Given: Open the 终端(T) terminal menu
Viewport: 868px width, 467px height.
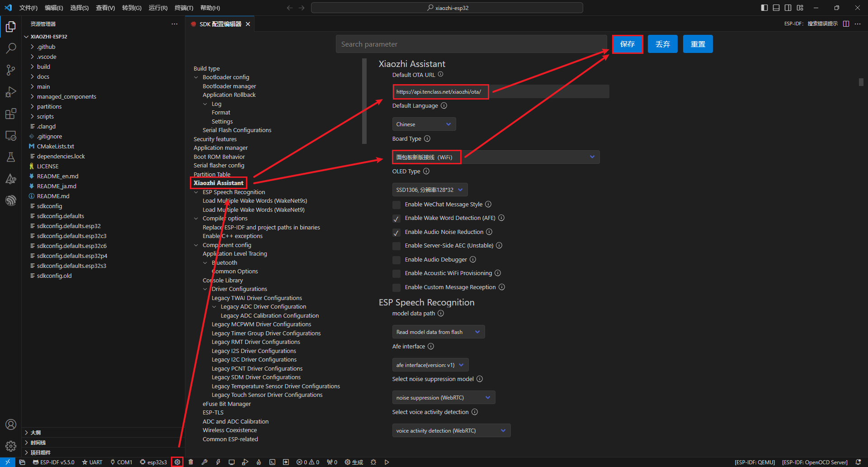Looking at the screenshot, I should [x=184, y=8].
